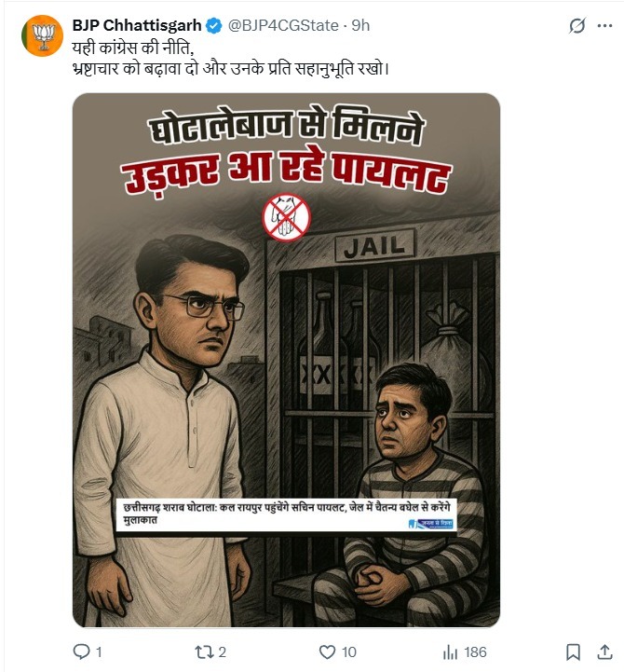The height and width of the screenshot is (672, 624).
Task: Open the Grok explain-this-post icon
Action: click(577, 26)
